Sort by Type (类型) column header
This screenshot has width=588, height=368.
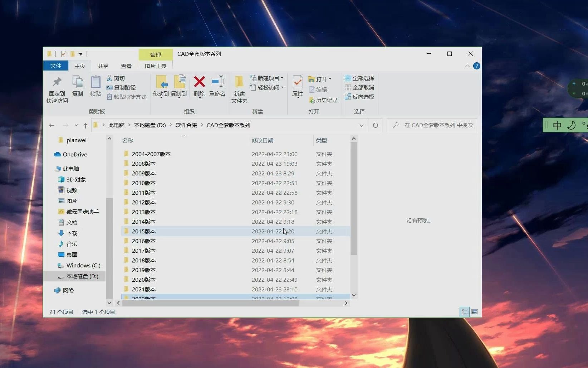322,140
